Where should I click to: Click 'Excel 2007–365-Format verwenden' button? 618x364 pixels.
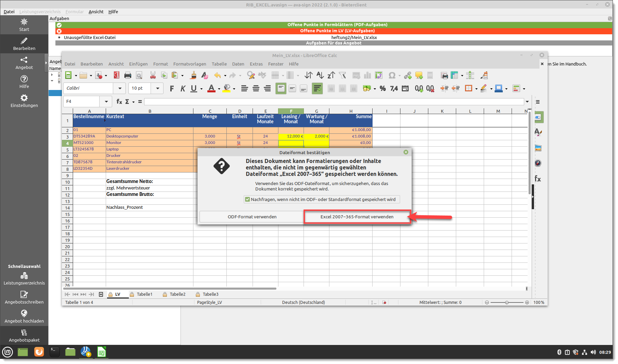click(x=357, y=217)
